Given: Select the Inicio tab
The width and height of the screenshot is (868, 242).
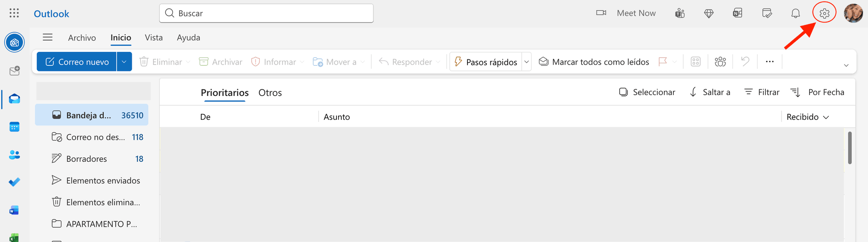Looking at the screenshot, I should coord(121,37).
